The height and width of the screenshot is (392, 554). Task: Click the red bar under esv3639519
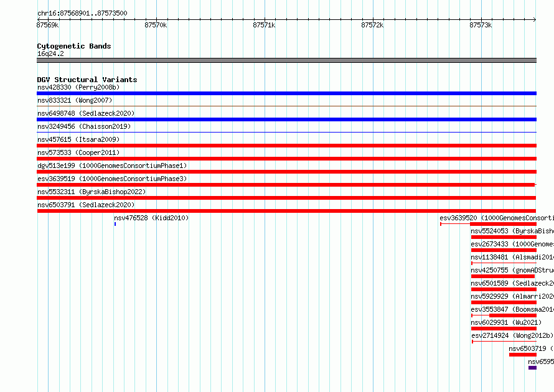click(x=286, y=185)
